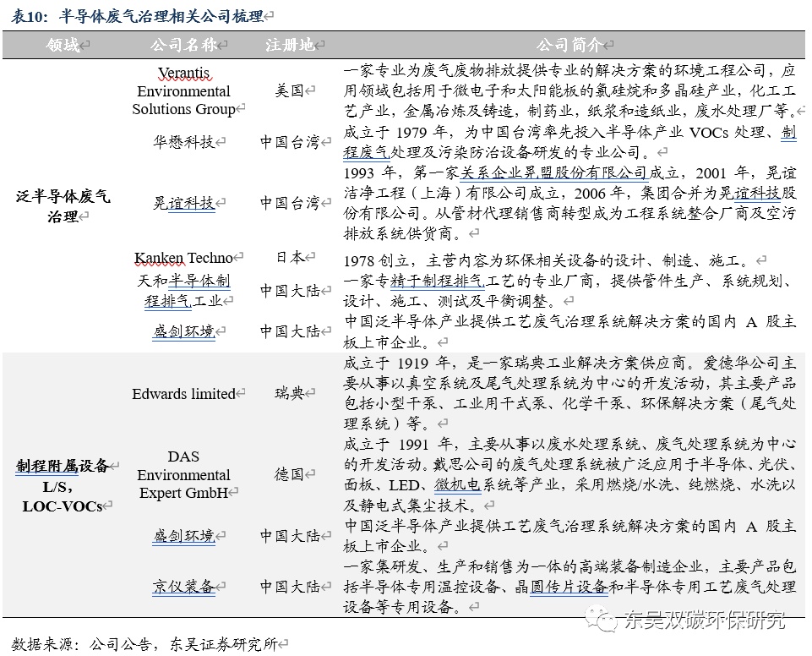
Task: Click the source note 数据来源：公司公告，东吴证券研究所
Action: tap(144, 644)
